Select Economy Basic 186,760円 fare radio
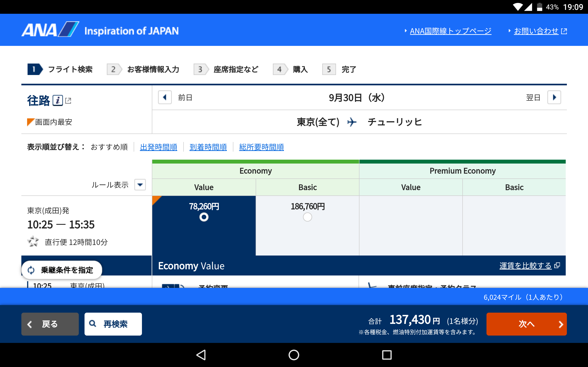The height and width of the screenshot is (367, 588). (307, 217)
